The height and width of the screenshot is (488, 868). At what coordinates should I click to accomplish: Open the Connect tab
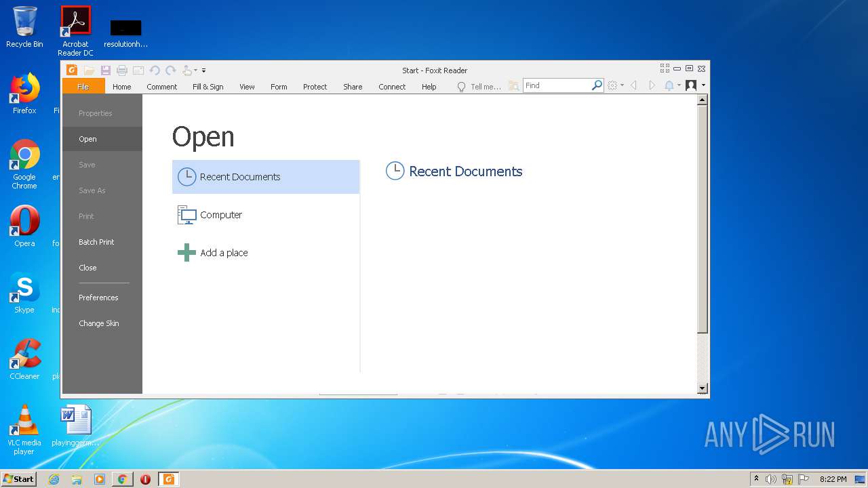pos(392,87)
